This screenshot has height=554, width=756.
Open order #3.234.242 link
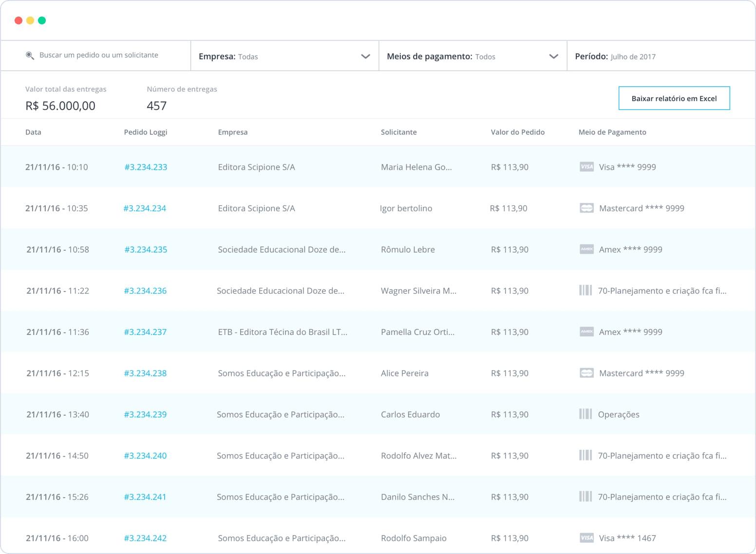[145, 538]
